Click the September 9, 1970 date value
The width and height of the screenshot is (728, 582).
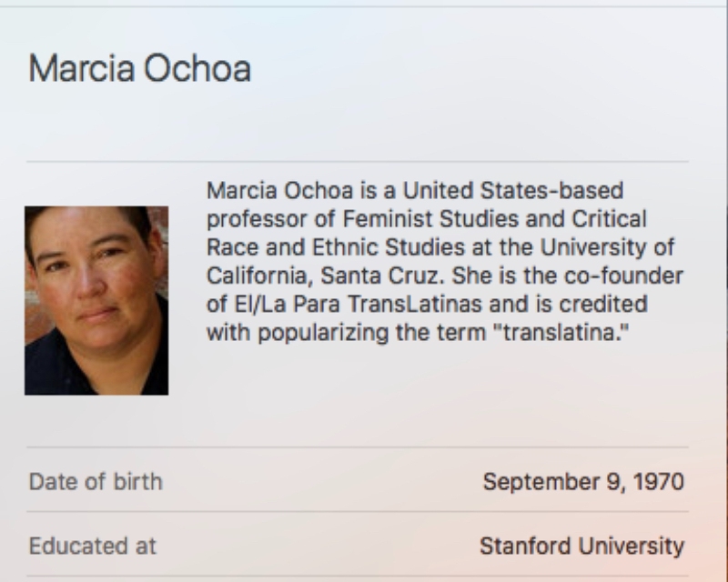(583, 482)
